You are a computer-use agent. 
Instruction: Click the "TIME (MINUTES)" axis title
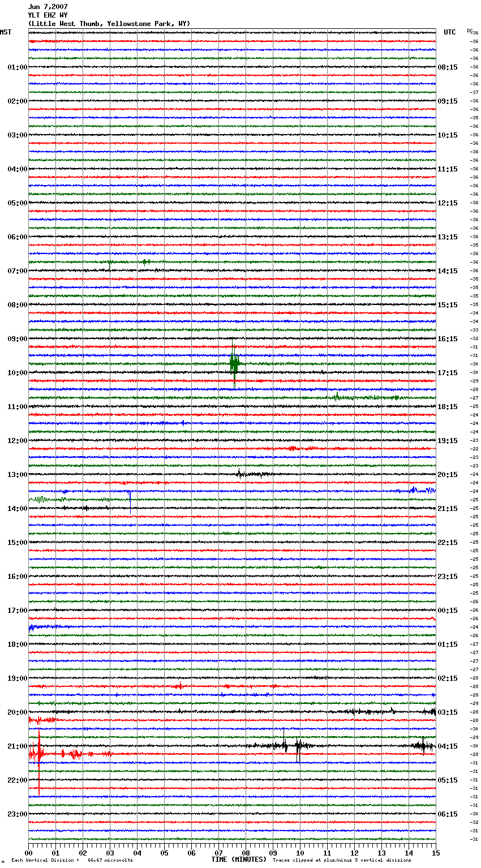coord(239,860)
